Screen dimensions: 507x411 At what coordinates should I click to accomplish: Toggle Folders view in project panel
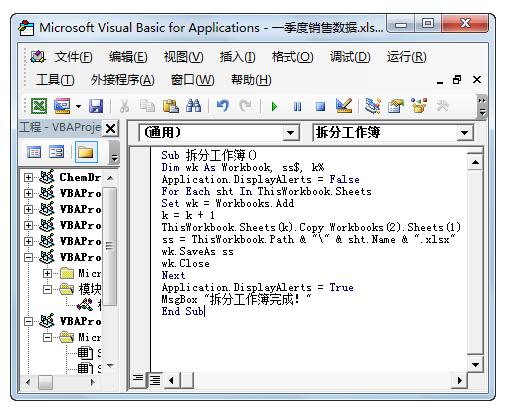tap(86, 152)
